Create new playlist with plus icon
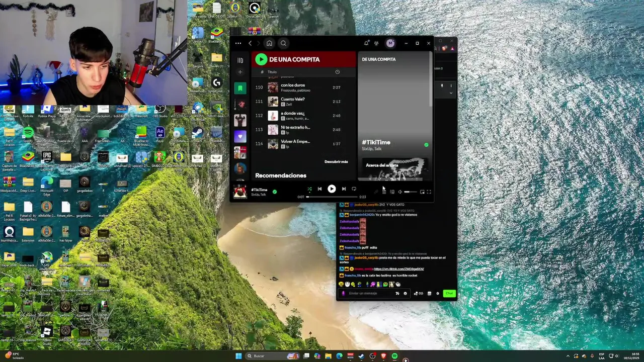This screenshot has height=362, width=644. pos(240,72)
